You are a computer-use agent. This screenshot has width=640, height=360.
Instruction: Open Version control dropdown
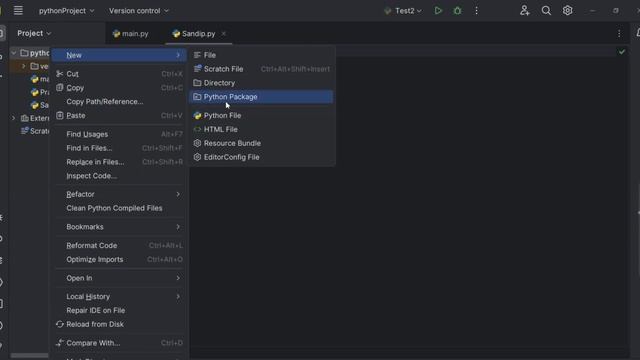pyautogui.click(x=139, y=11)
